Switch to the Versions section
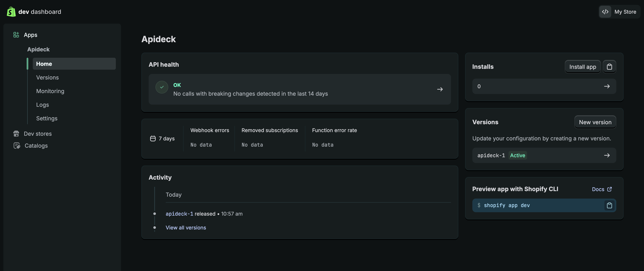 point(47,77)
